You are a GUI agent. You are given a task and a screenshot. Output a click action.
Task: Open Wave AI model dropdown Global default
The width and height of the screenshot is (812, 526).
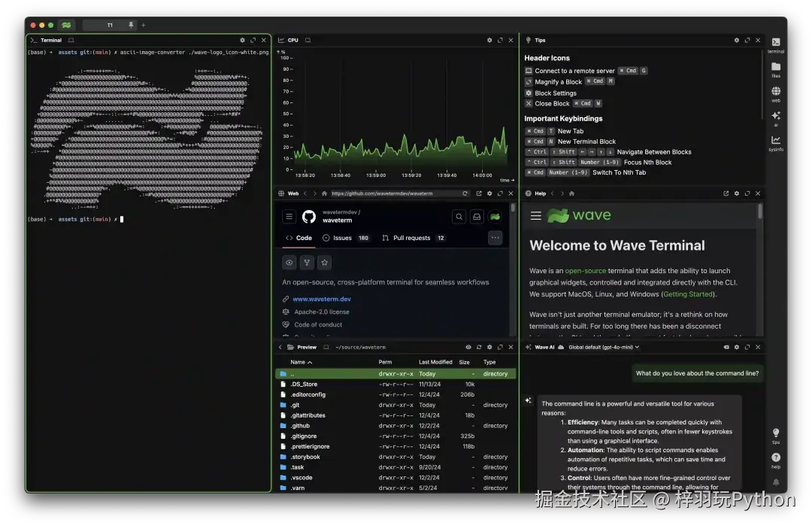point(604,347)
